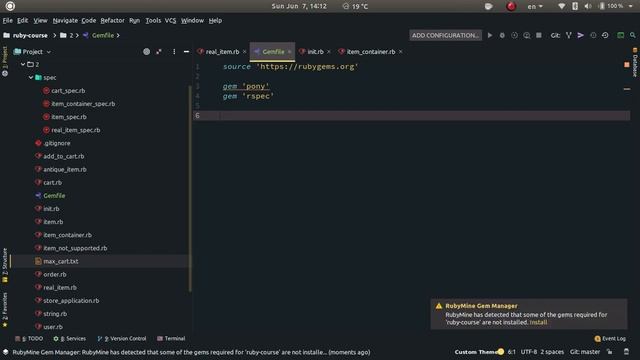
Task: Click the volume speaker icon in top bar
Action: pyautogui.click(x=588, y=6)
